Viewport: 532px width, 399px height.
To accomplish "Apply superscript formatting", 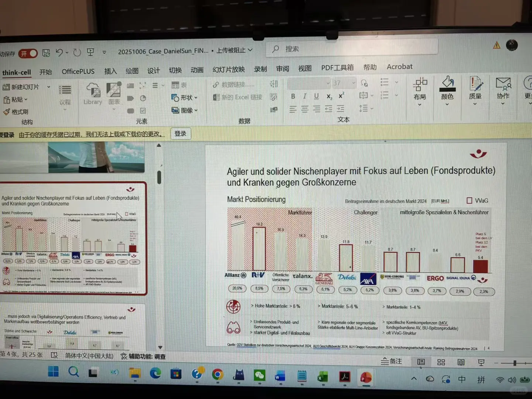I will tap(341, 96).
